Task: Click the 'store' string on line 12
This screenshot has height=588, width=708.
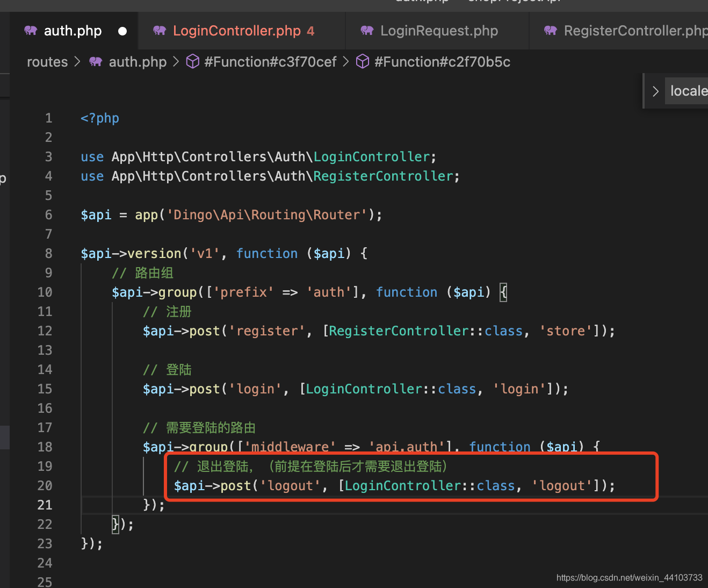Action: pyautogui.click(x=566, y=331)
